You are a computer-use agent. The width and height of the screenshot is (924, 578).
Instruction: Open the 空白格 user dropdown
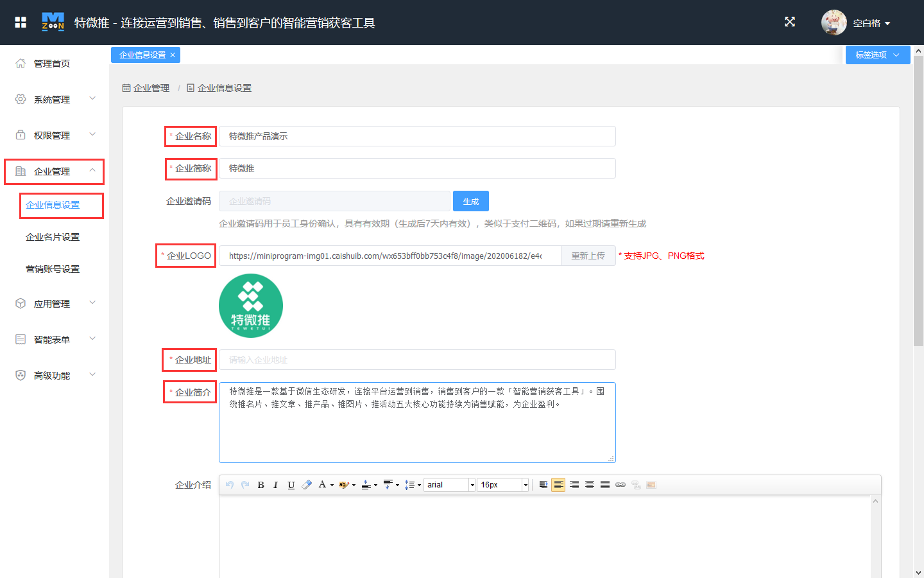tap(871, 23)
